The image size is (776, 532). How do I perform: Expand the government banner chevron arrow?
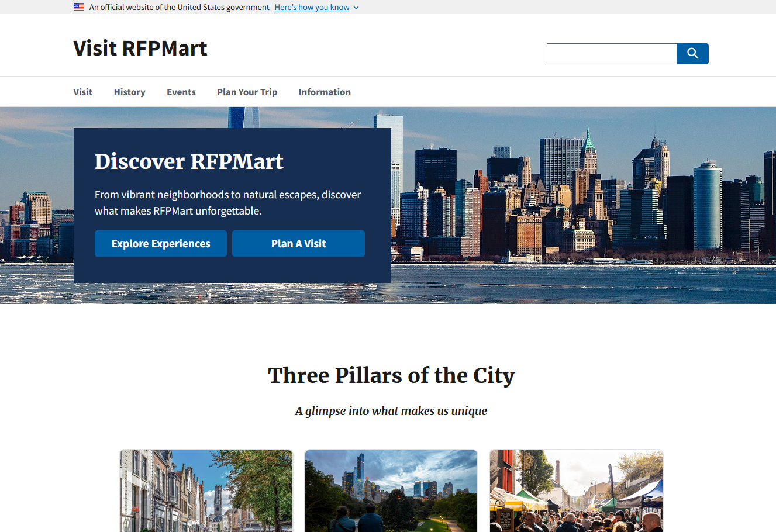tap(356, 8)
